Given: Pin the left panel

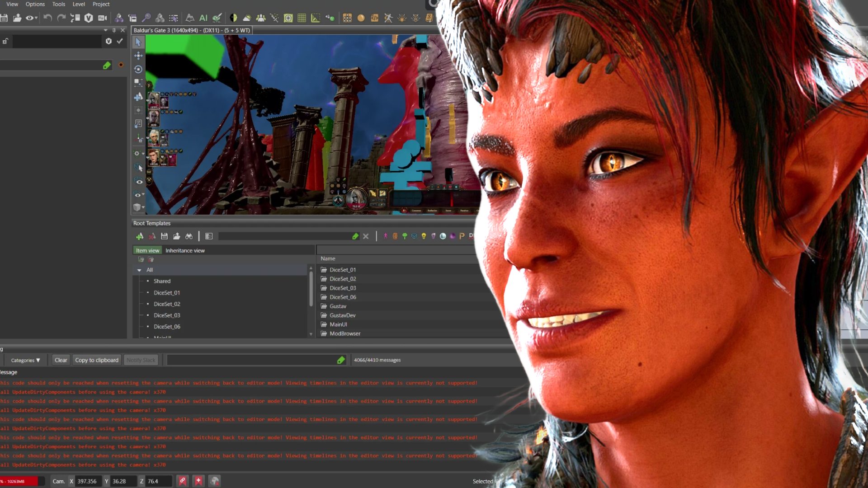Looking at the screenshot, I should [x=114, y=30].
